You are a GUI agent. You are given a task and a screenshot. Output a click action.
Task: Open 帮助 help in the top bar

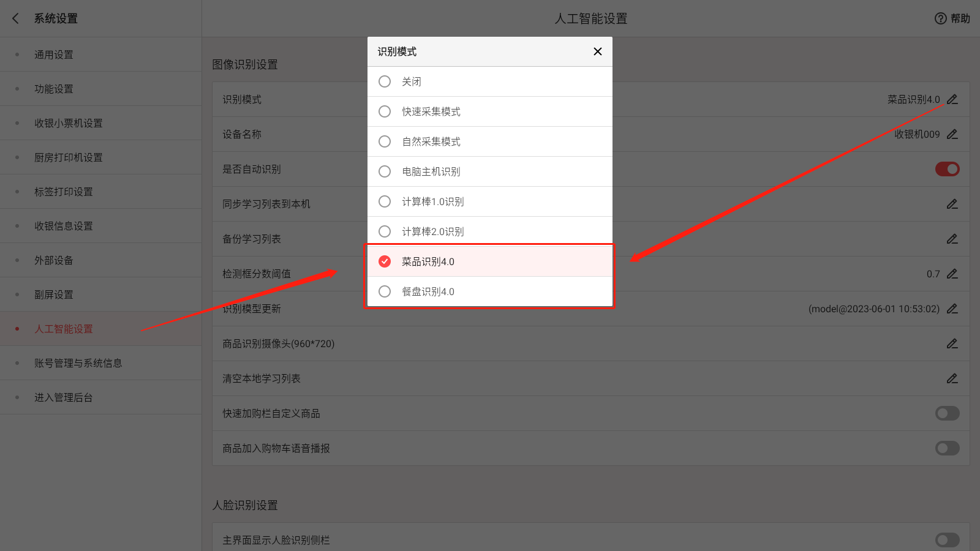(x=952, y=18)
